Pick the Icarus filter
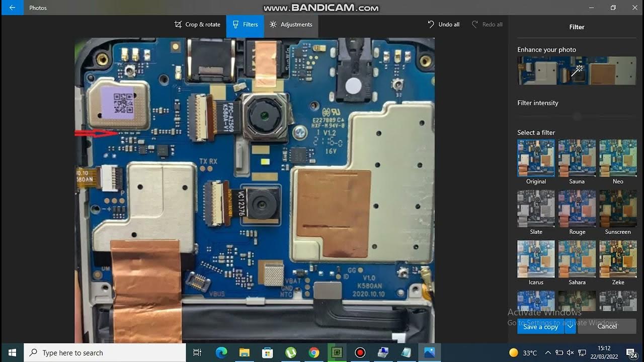 (x=536, y=258)
